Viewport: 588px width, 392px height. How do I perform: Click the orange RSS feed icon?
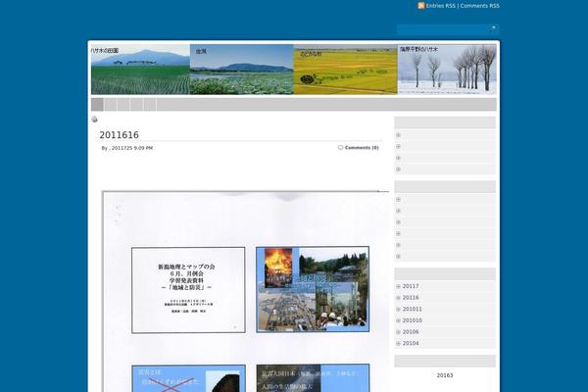[x=421, y=6]
